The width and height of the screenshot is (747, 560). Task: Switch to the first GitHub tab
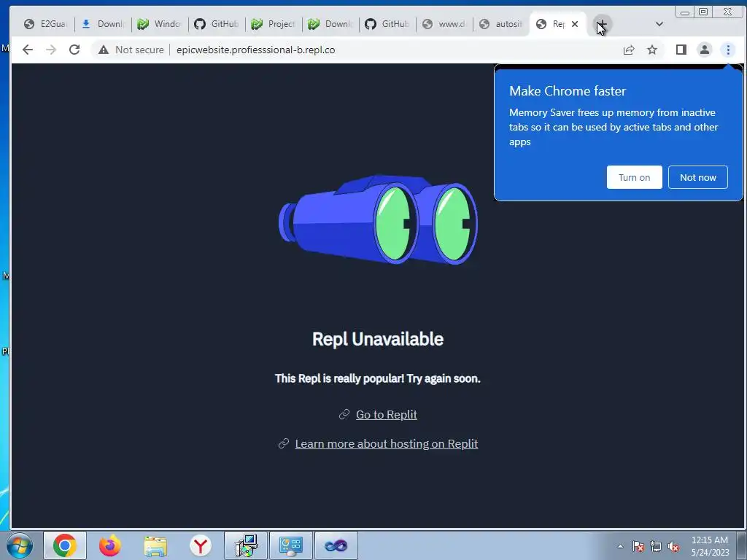click(216, 24)
